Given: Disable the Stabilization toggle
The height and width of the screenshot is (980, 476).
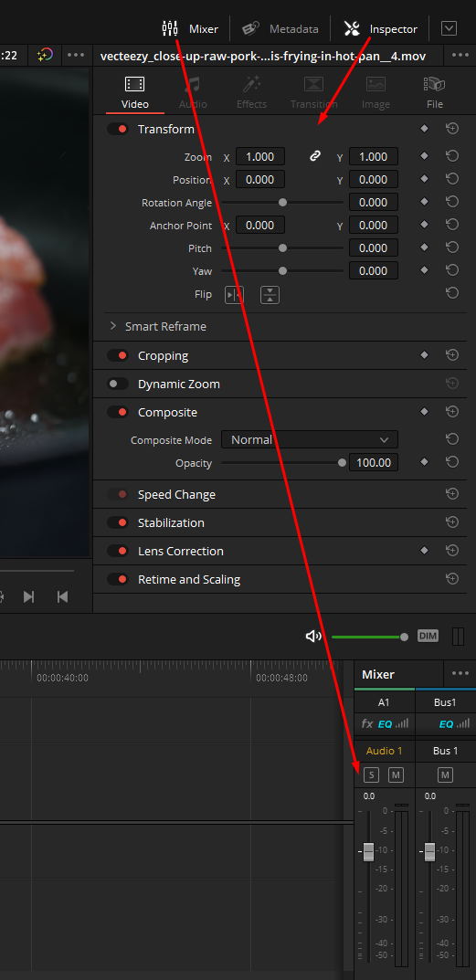Looking at the screenshot, I should pyautogui.click(x=118, y=522).
